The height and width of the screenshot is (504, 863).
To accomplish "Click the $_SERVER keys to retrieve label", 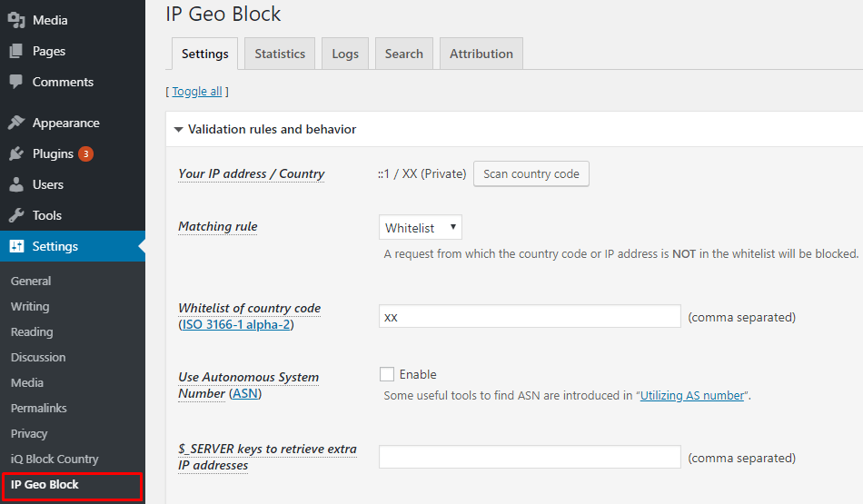I will click(267, 457).
